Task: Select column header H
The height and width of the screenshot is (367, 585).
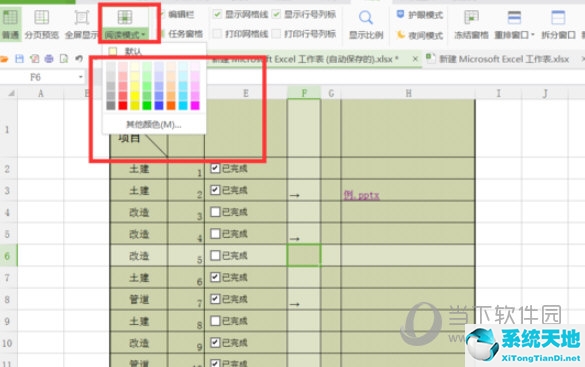Action: (x=408, y=93)
